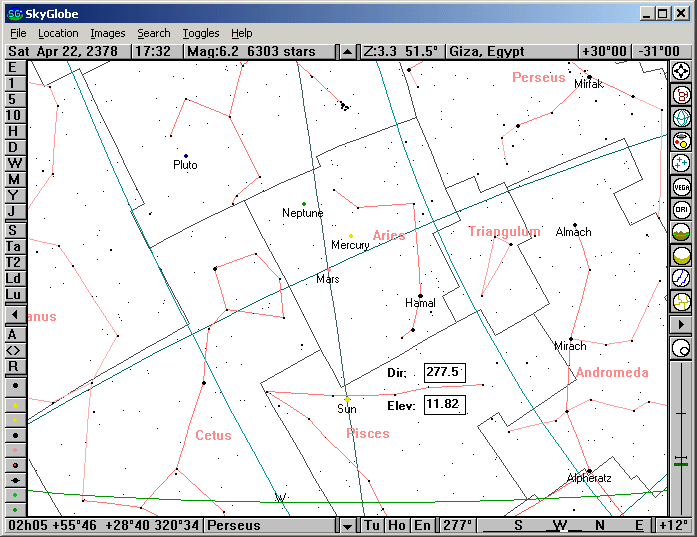
Task: Toggle the Tu button in status bar
Action: tap(372, 525)
